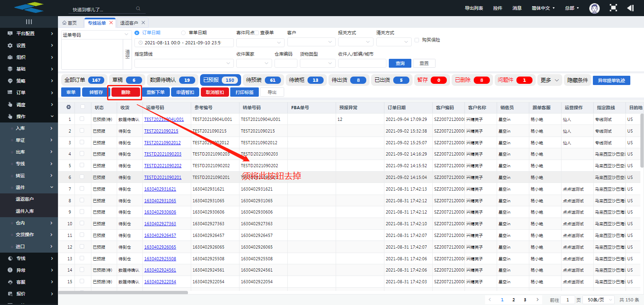Select the 审单日期 radio button
Image resolution: width=644 pixels, height=305 pixels.
[x=184, y=33]
